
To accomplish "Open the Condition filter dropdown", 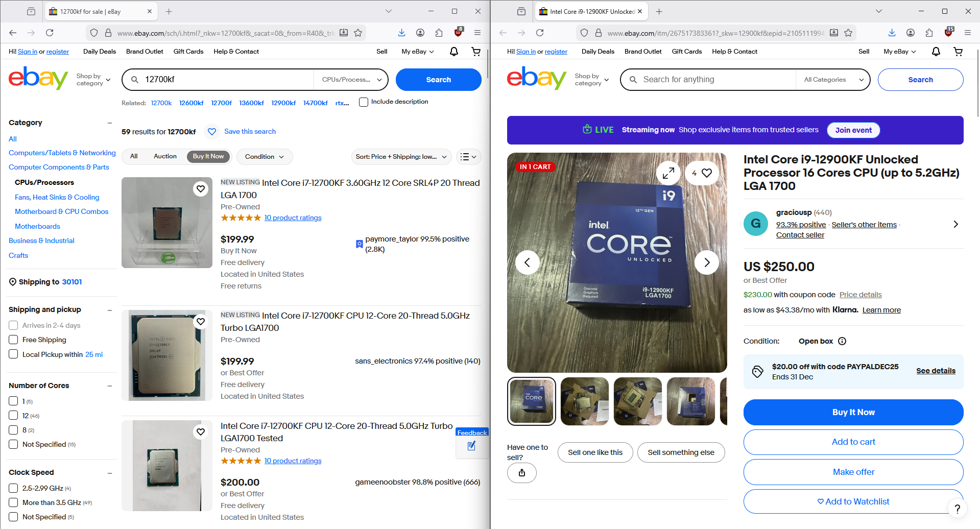I will 265,157.
